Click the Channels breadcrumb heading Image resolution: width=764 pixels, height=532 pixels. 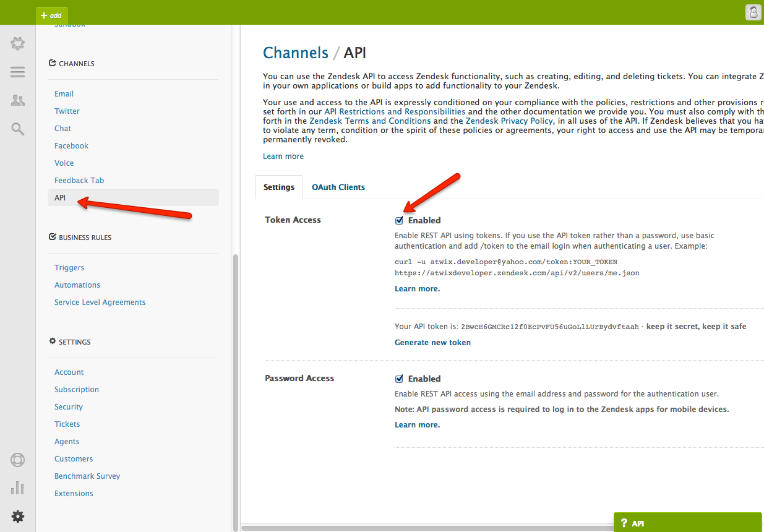click(x=296, y=53)
